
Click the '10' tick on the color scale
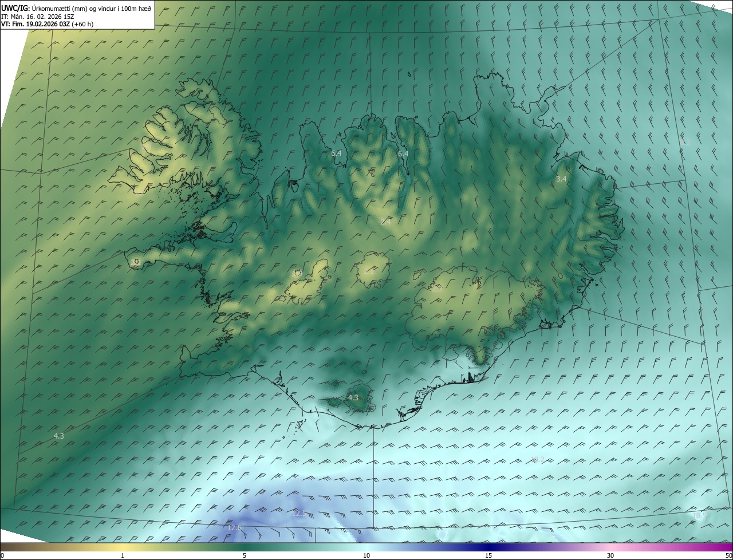366,555
